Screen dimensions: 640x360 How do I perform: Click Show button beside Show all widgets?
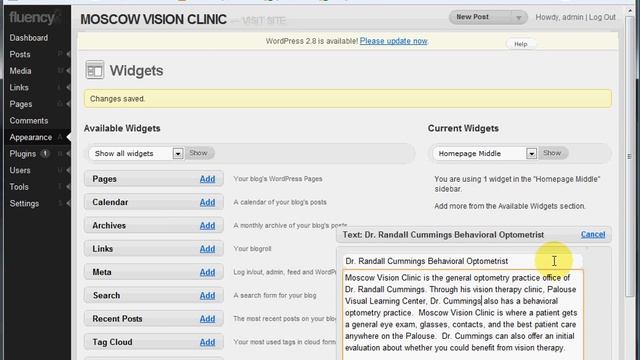coord(198,153)
